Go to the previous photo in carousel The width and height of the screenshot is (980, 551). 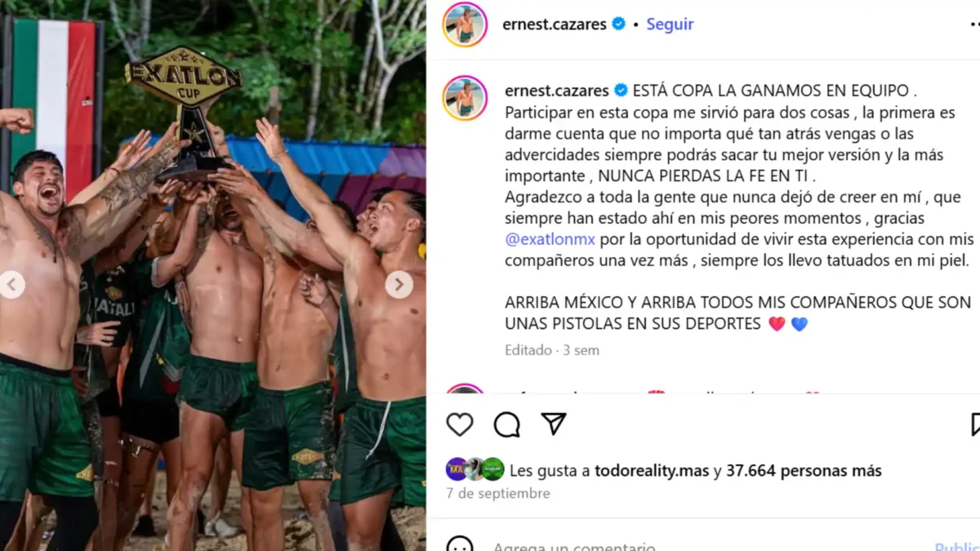coord(11,285)
